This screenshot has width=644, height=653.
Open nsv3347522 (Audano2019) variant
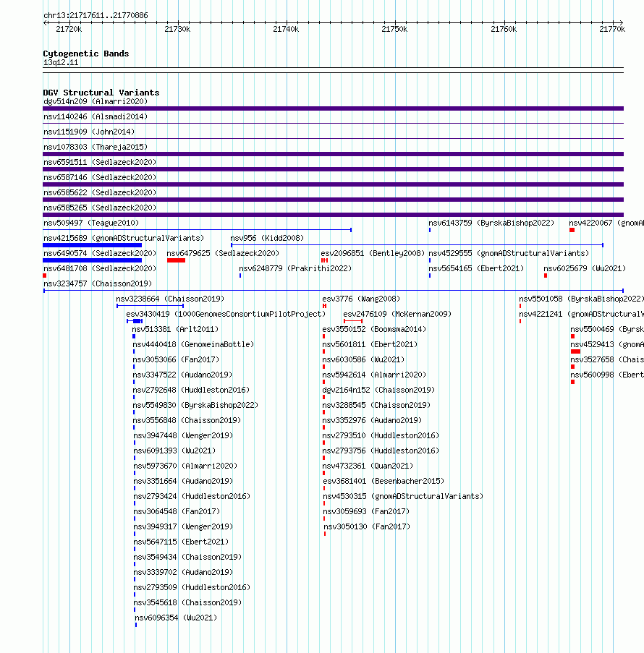(182, 375)
